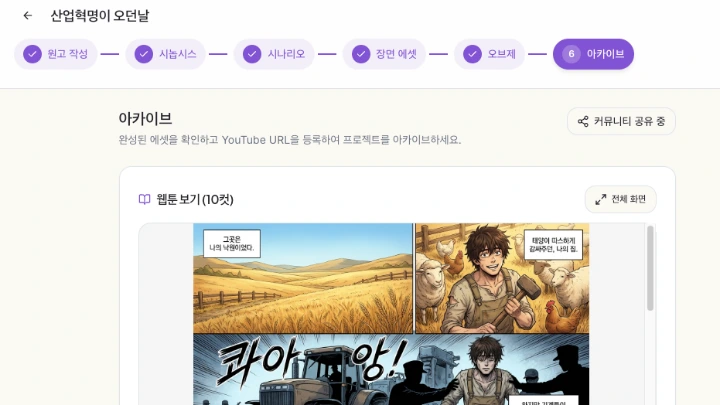The width and height of the screenshot is (720, 405).
Task: Open the 원고 작성 step
Action: [x=56, y=54]
